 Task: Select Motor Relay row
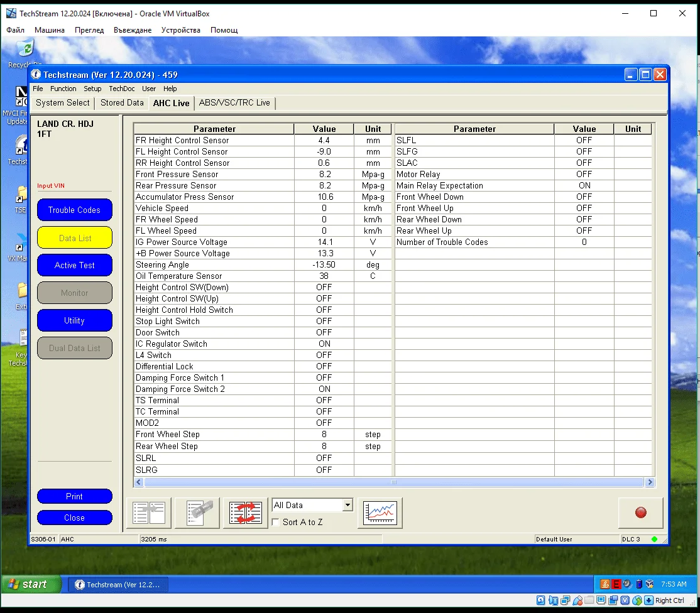523,174
